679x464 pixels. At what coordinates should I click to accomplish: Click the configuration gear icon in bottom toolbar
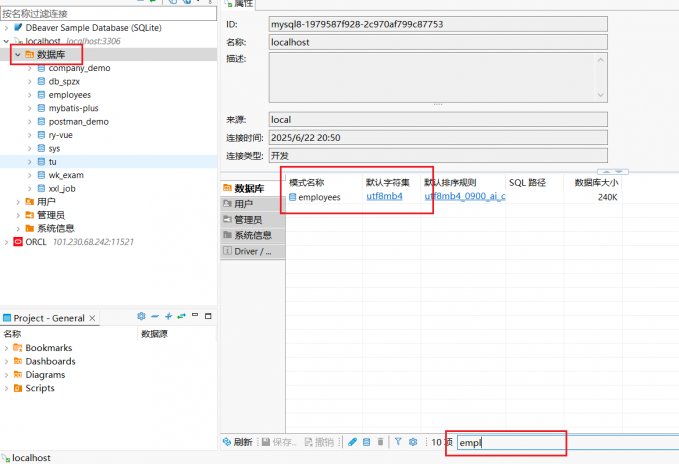[412, 442]
